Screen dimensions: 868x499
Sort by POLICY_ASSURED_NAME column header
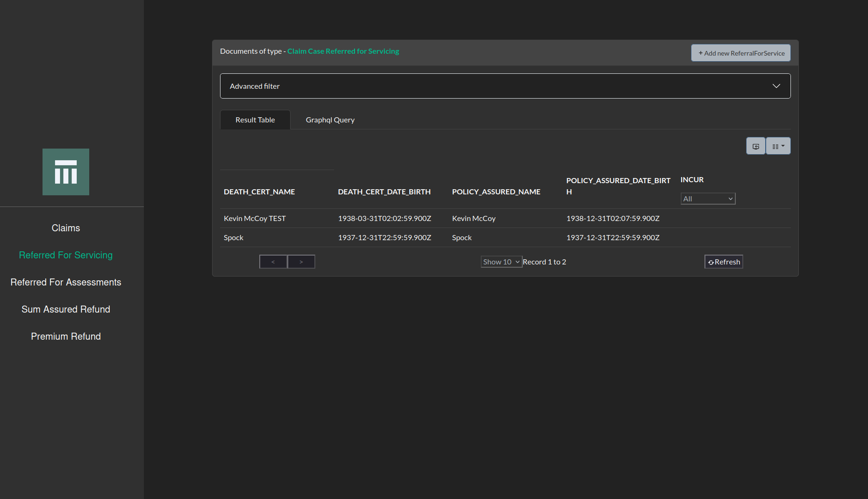click(496, 192)
